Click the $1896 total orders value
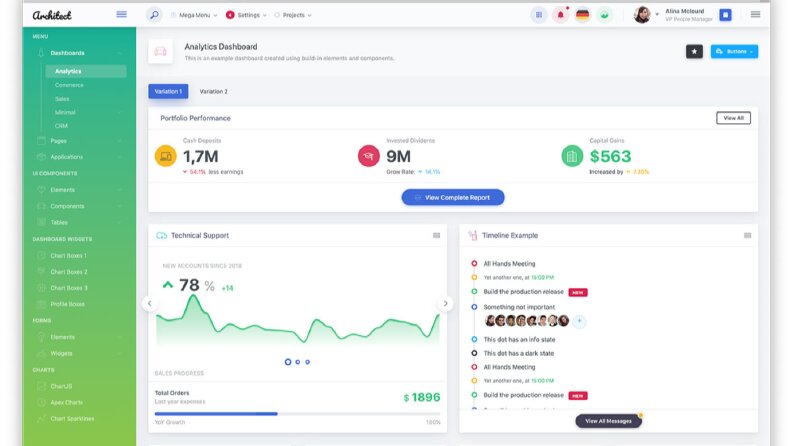The image size is (793, 446). tap(422, 397)
